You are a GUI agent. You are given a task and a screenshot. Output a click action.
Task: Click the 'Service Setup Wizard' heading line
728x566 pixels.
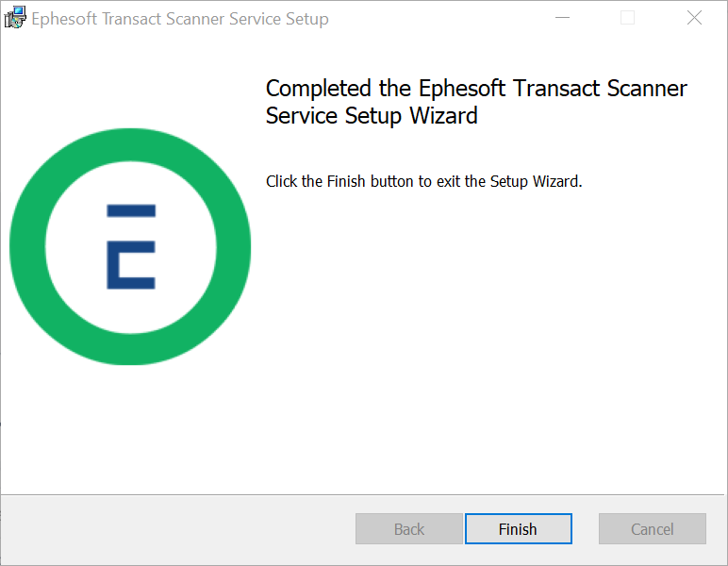click(x=372, y=116)
